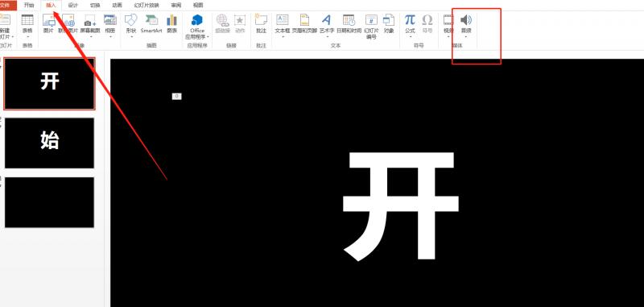Viewport: 644px width, 307px height.
Task: Insert a picture (图片) from file
Action: coord(48,23)
